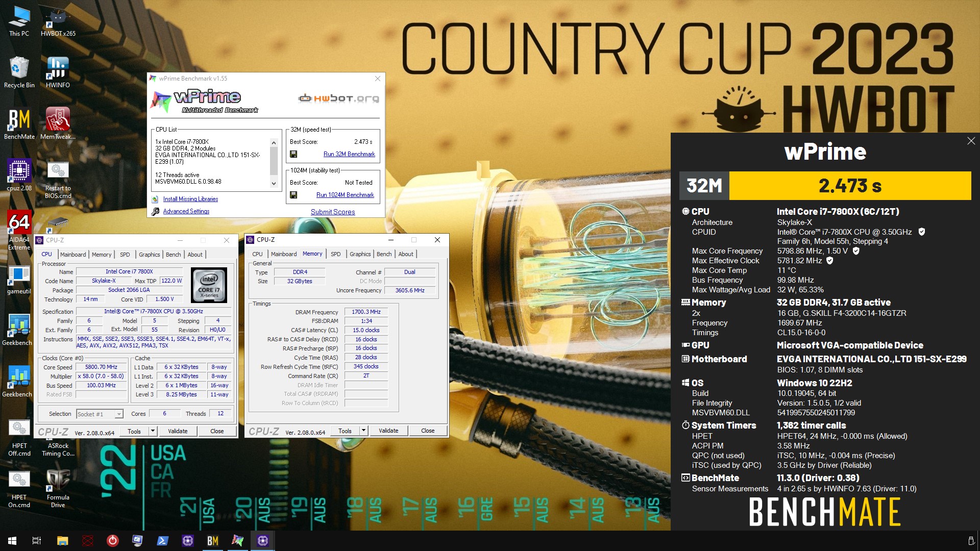Click the save icon beside Run 1024M Benchmark
Image resolution: width=980 pixels, height=551 pixels.
click(x=293, y=195)
